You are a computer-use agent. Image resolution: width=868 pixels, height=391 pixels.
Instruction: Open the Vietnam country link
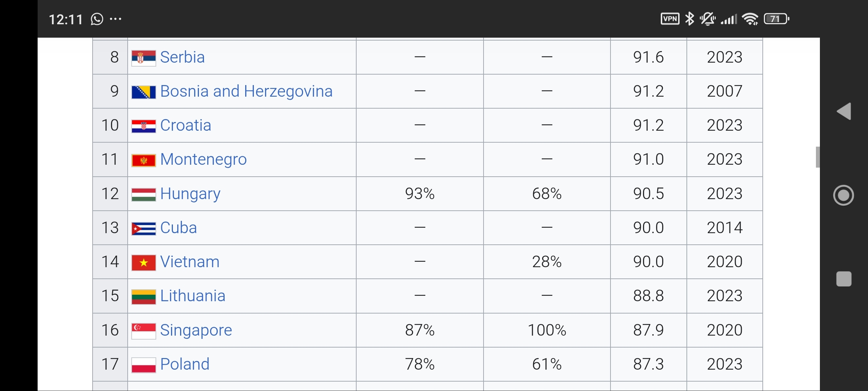[190, 262]
